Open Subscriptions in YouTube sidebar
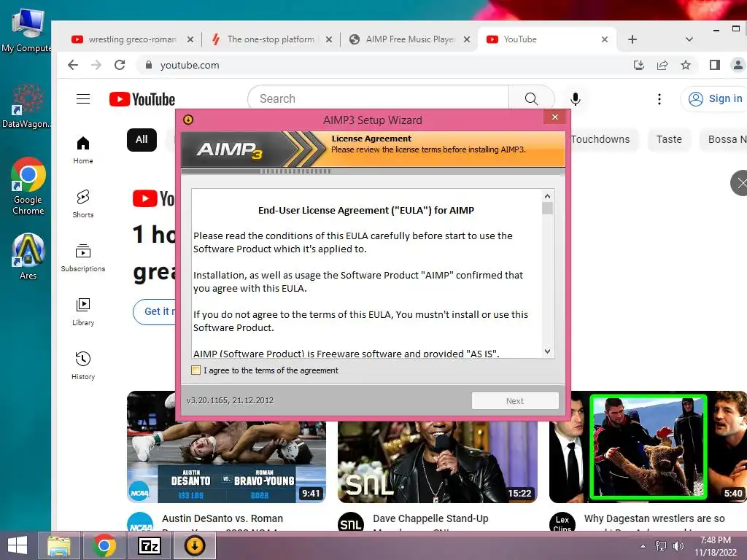The height and width of the screenshot is (560, 747). (x=83, y=257)
